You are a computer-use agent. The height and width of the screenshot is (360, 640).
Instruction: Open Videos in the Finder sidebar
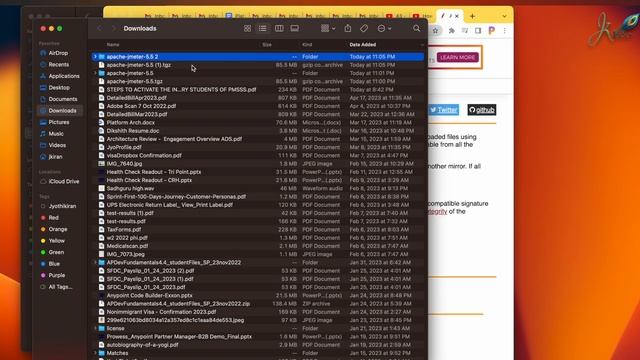57,145
